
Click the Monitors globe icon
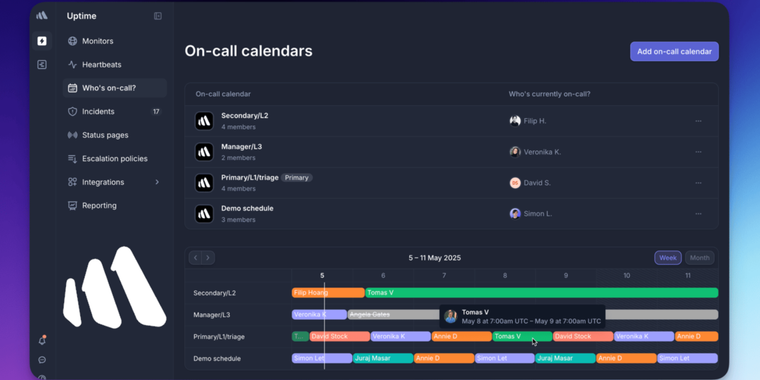(x=72, y=41)
